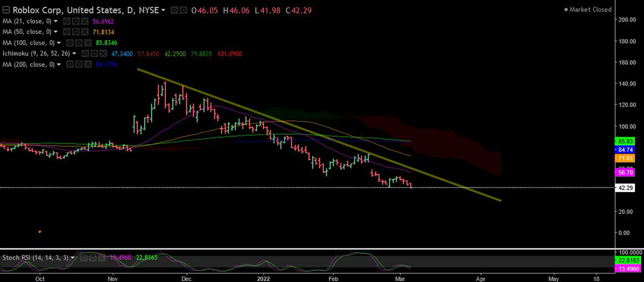The height and width of the screenshot is (282, 644).
Task: Expand the MA (200, close, 0) dropdown
Action: pos(59,64)
